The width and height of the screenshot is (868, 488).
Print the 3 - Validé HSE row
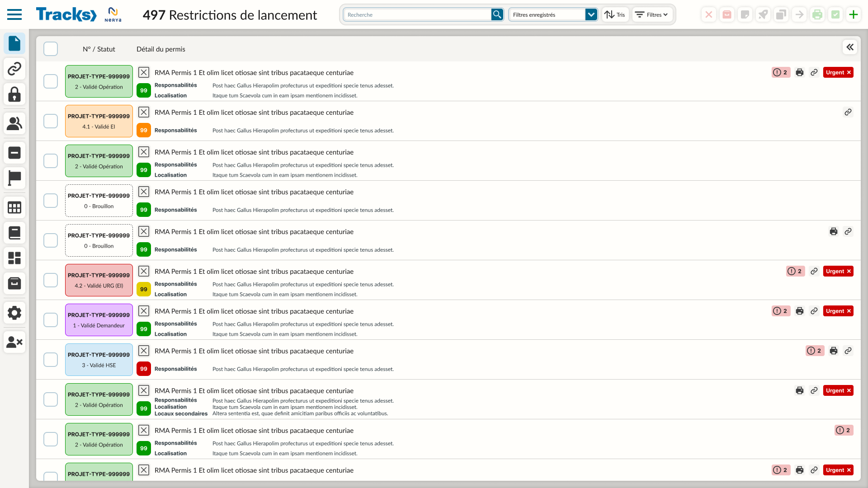click(x=834, y=351)
